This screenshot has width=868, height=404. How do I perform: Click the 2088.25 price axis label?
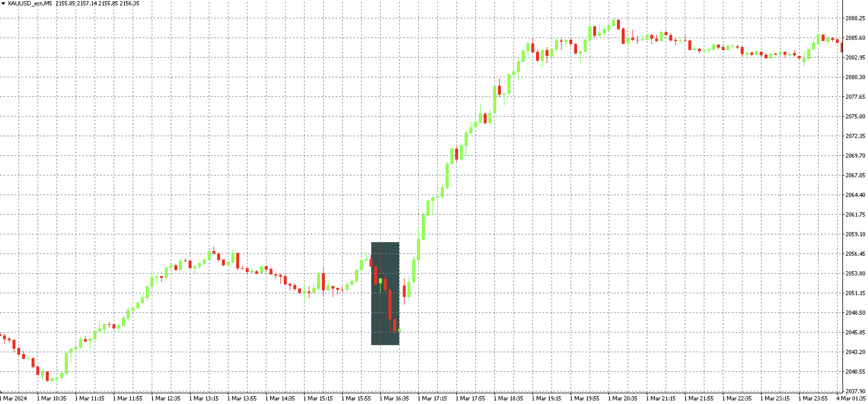tap(855, 18)
